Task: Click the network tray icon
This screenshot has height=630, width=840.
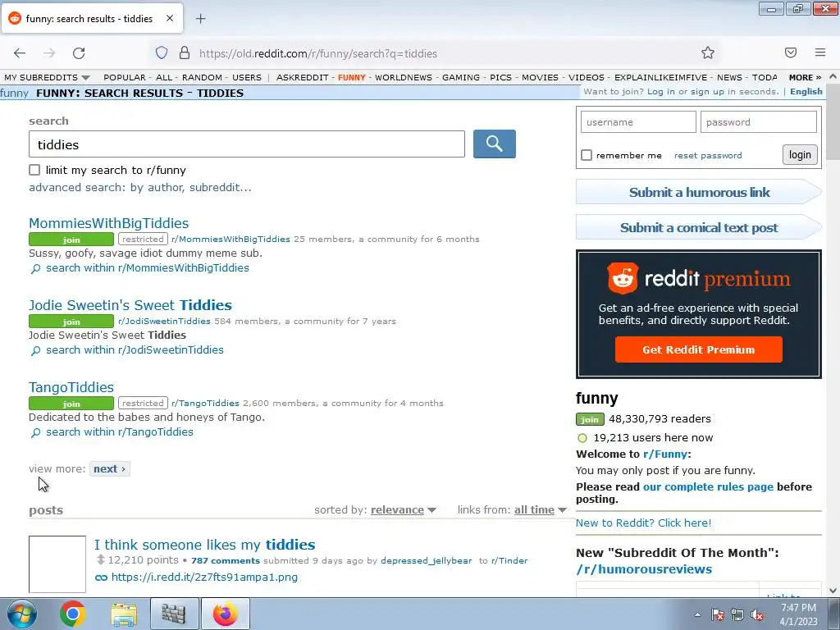Action: (737, 614)
